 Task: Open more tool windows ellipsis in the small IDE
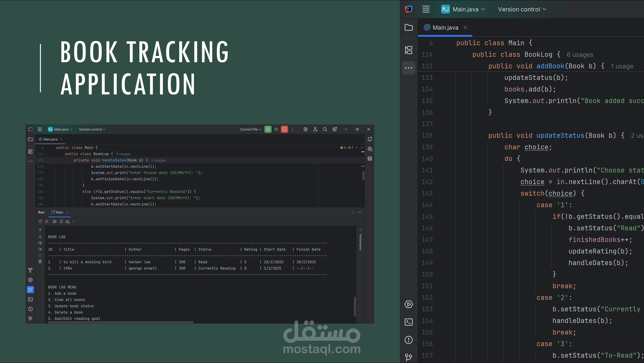(30, 161)
